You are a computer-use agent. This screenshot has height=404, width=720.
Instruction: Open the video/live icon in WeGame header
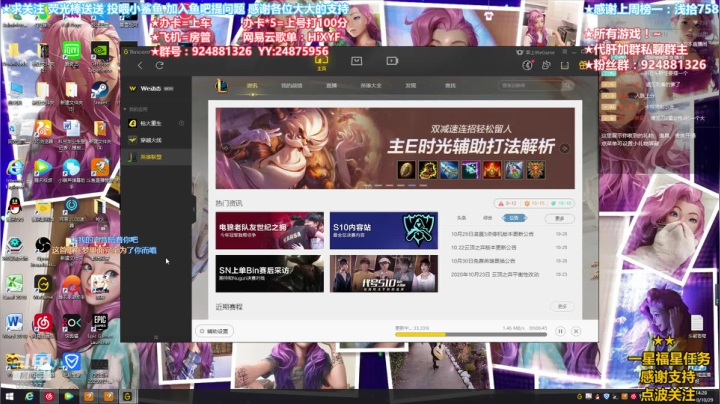(x=392, y=61)
